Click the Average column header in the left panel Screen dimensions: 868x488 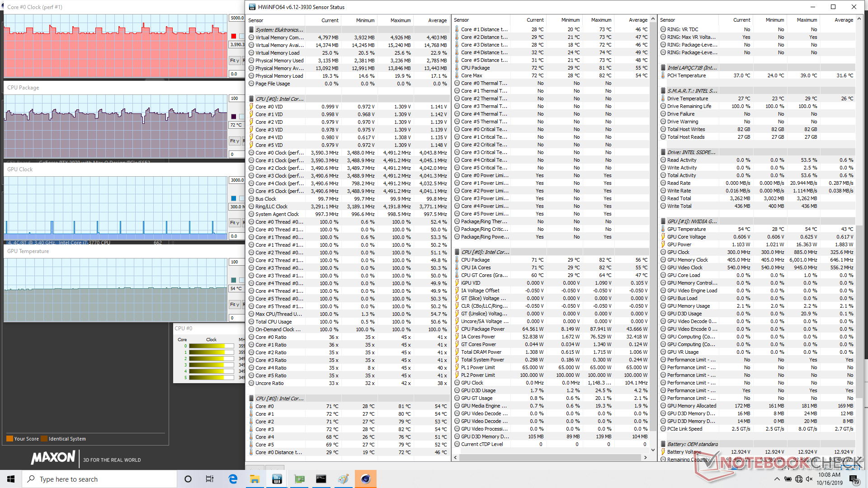point(431,20)
